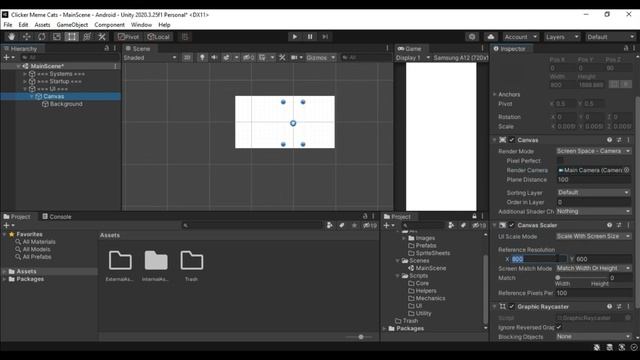The height and width of the screenshot is (360, 640).
Task: Disable the Canvas component checkbox
Action: [511, 140]
